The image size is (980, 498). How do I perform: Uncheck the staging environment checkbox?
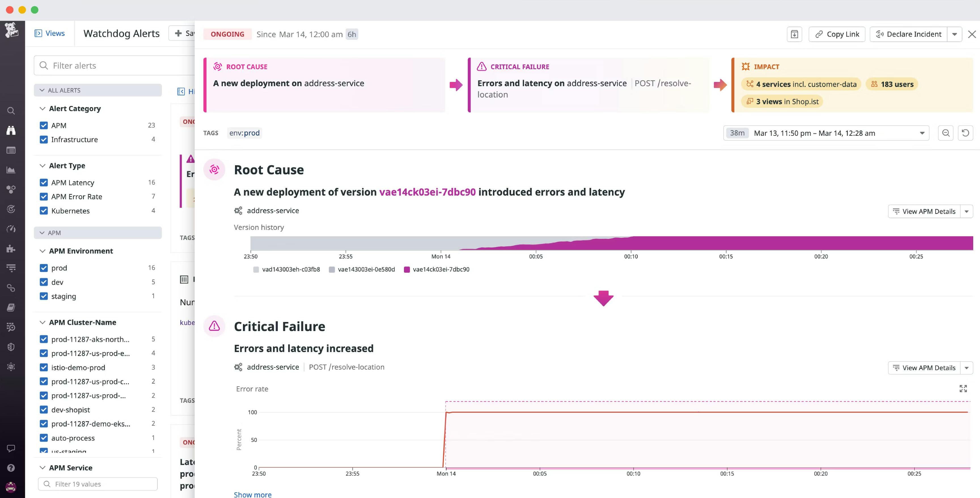pos(44,296)
